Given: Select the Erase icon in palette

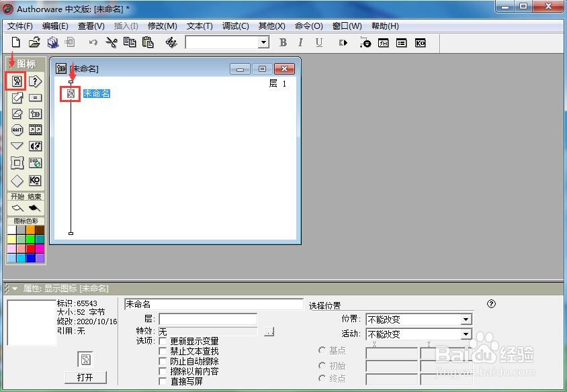Looking at the screenshot, I should coord(17,114).
